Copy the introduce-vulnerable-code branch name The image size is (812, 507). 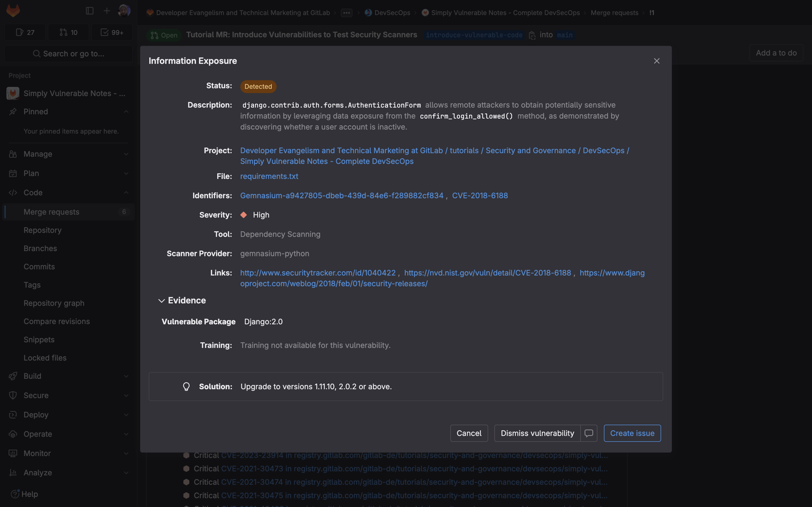tap(532, 35)
